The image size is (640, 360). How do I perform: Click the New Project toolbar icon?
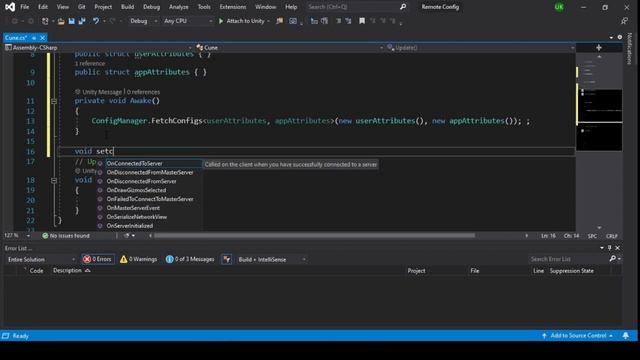45,21
